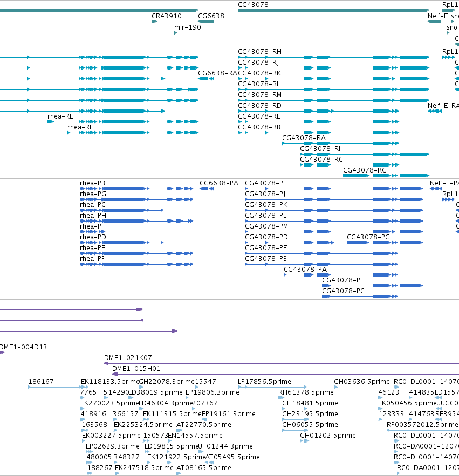Select transcript CG43078-RI
Image resolution: width=459 pixels, height=476 pixels.
(x=320, y=148)
